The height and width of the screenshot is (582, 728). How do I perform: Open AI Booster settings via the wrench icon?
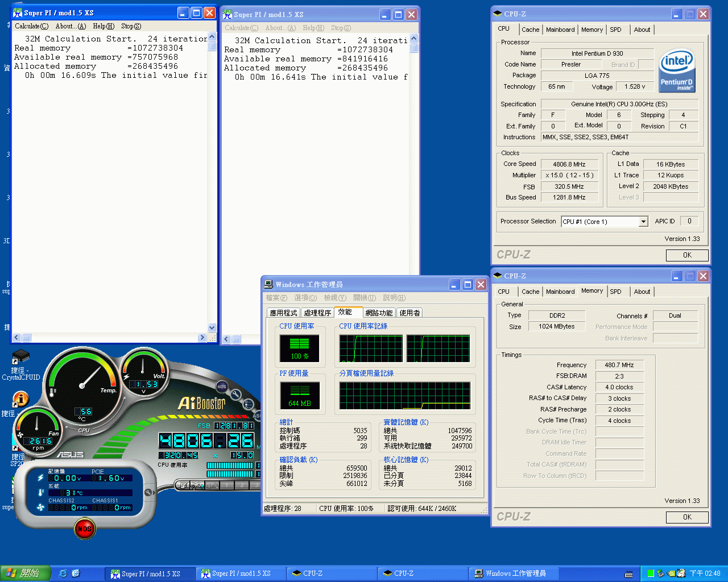coord(236,393)
